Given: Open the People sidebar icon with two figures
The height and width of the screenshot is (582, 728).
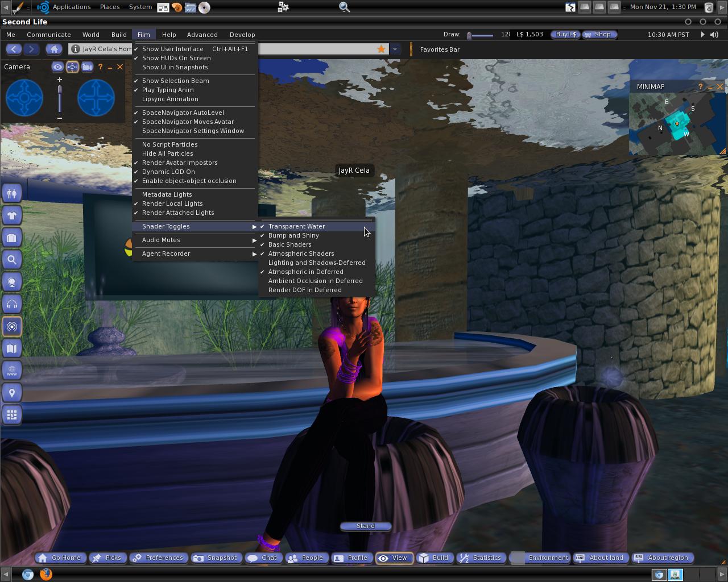Looking at the screenshot, I should [x=11, y=193].
